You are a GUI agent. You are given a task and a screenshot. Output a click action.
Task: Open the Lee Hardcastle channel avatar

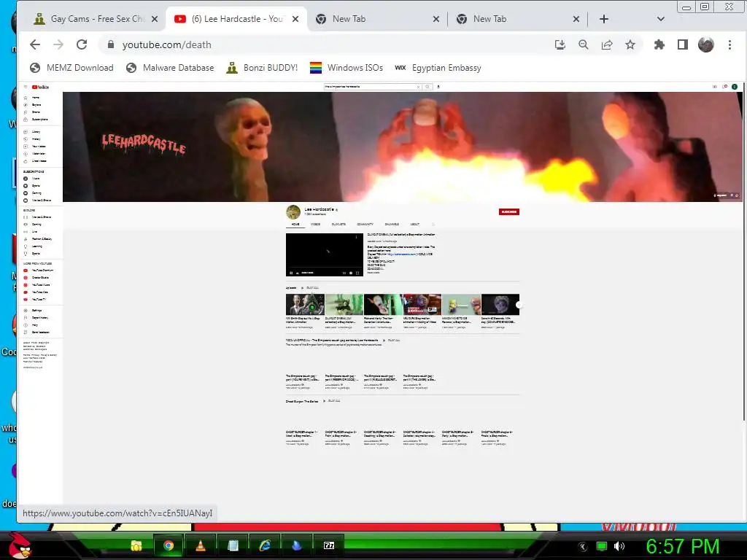tap(293, 212)
